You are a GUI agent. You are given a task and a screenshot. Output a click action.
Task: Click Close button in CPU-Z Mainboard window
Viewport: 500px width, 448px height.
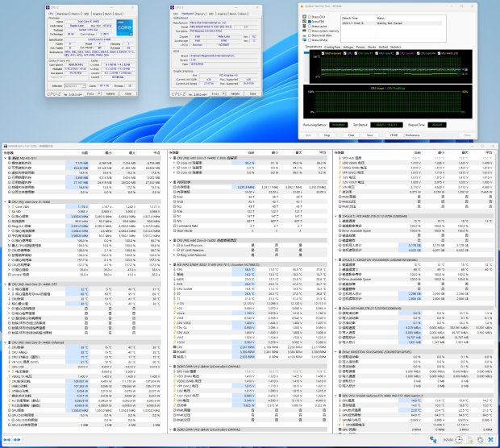[253, 93]
